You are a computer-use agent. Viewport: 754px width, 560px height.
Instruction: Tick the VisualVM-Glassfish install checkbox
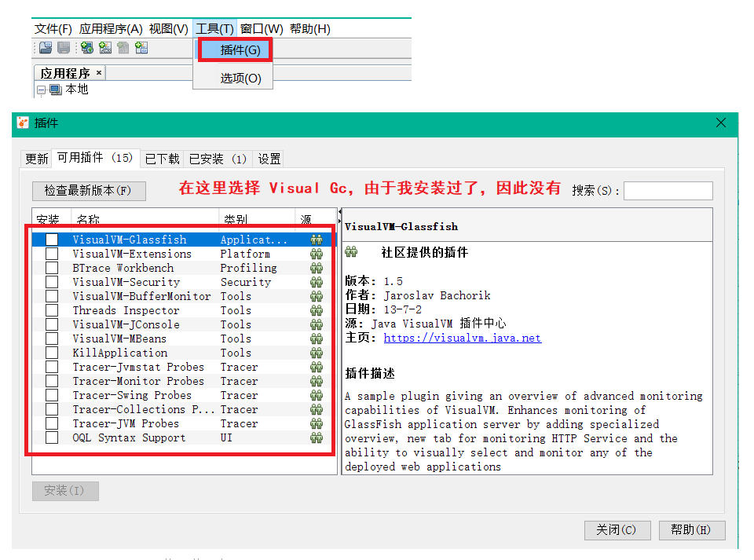pyautogui.click(x=52, y=240)
